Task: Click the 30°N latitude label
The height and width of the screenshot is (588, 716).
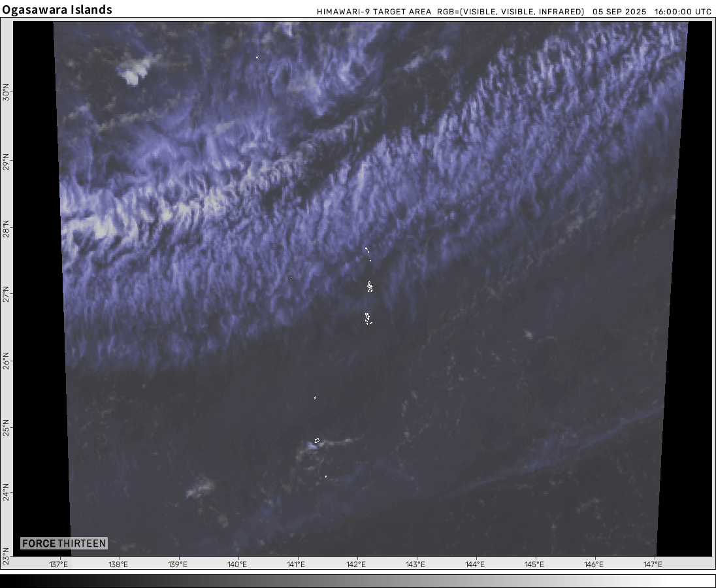Action: (x=7, y=91)
